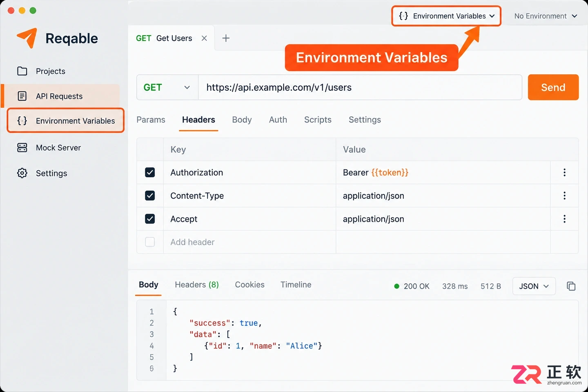Click the Bearer {{token}} value cell
588x392 pixels.
click(443, 172)
